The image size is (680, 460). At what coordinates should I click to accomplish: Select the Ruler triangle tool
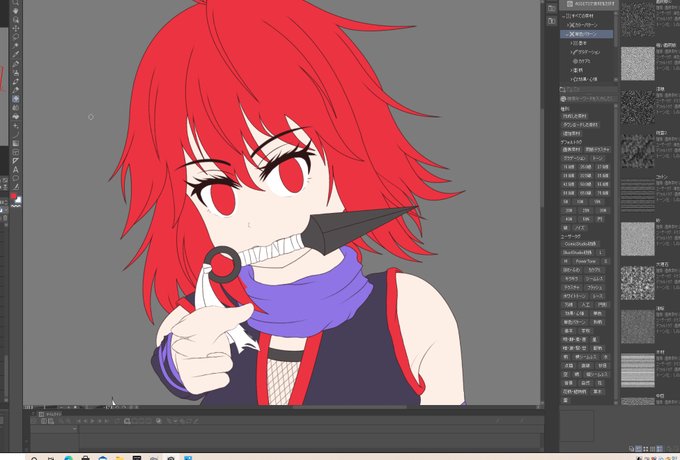[16, 161]
